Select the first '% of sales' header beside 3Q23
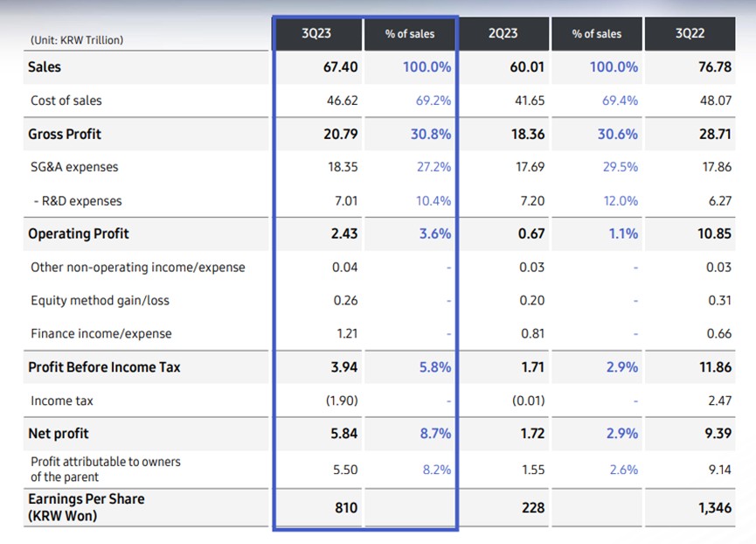This screenshot has width=756, height=544. 410,33
